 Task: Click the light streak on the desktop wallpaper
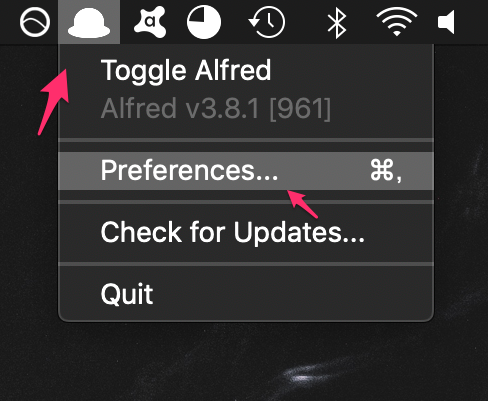(302, 375)
